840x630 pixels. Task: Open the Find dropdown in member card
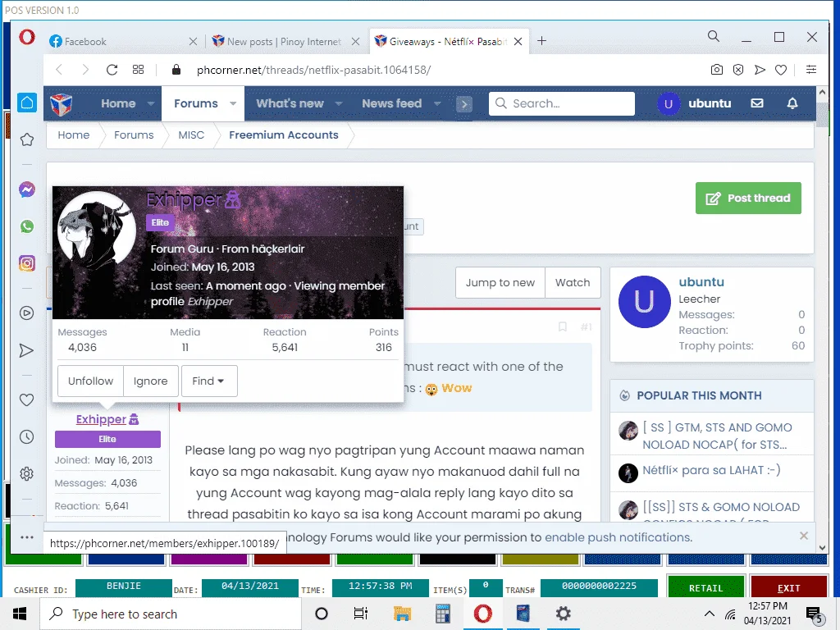(x=209, y=381)
